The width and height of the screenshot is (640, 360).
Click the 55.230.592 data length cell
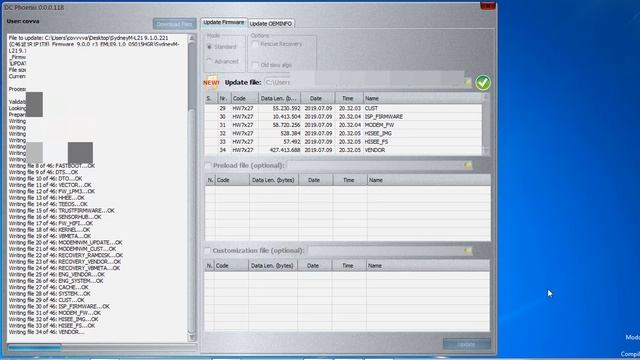(286, 109)
